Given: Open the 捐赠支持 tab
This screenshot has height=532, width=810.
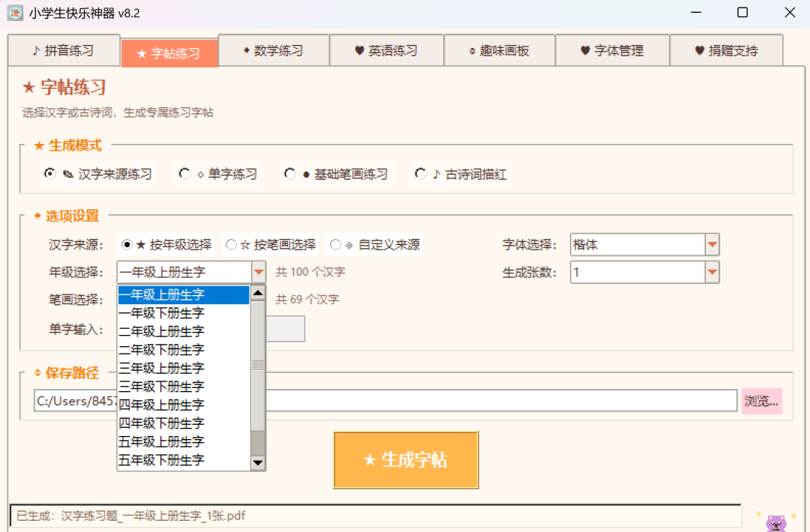Looking at the screenshot, I should [726, 50].
